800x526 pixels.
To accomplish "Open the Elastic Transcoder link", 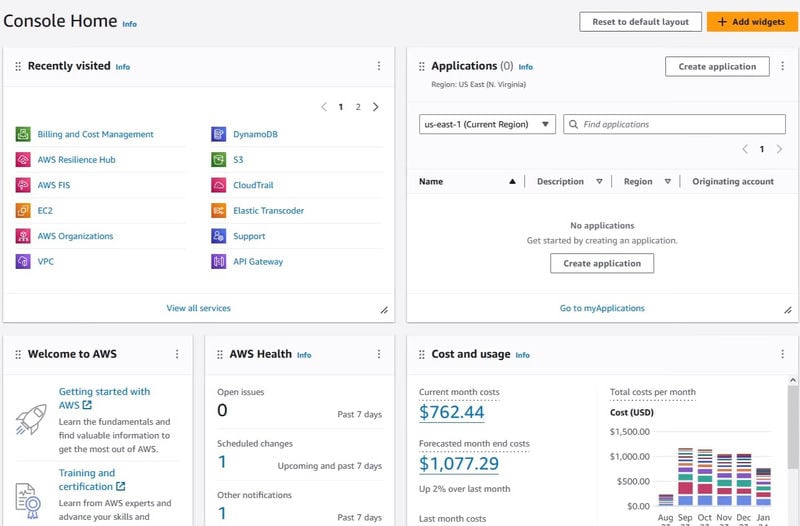I will point(268,210).
